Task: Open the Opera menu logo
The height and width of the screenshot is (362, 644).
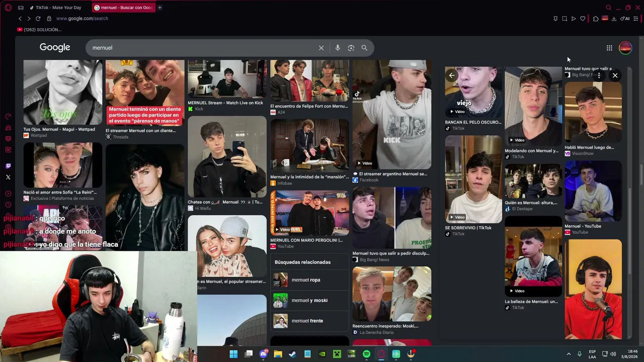Action: [9, 8]
